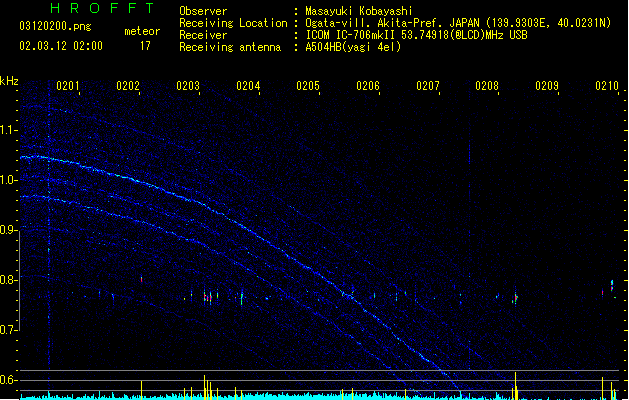Click the 0208 time marker
629x400 pixels.
487,86
